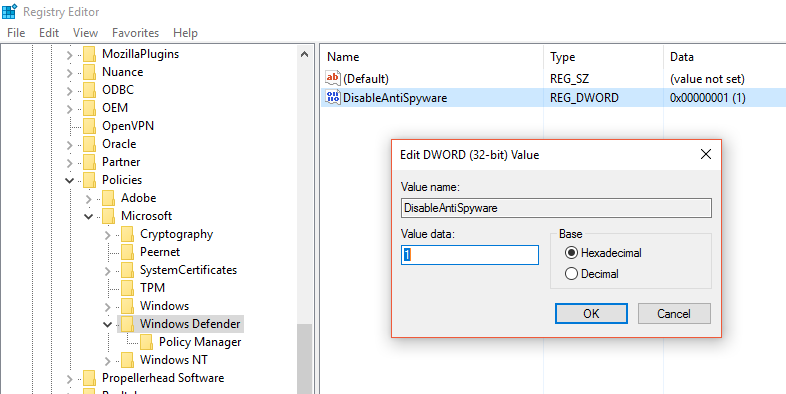The width and height of the screenshot is (786, 394).
Task: Click the Propellerhead Software folder icon
Action: tap(89, 379)
